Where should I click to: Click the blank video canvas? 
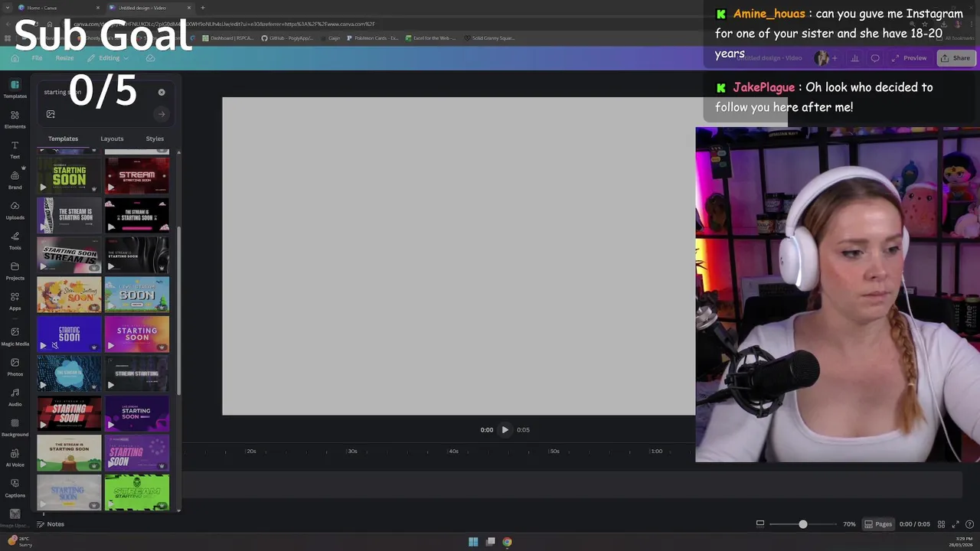(x=459, y=256)
